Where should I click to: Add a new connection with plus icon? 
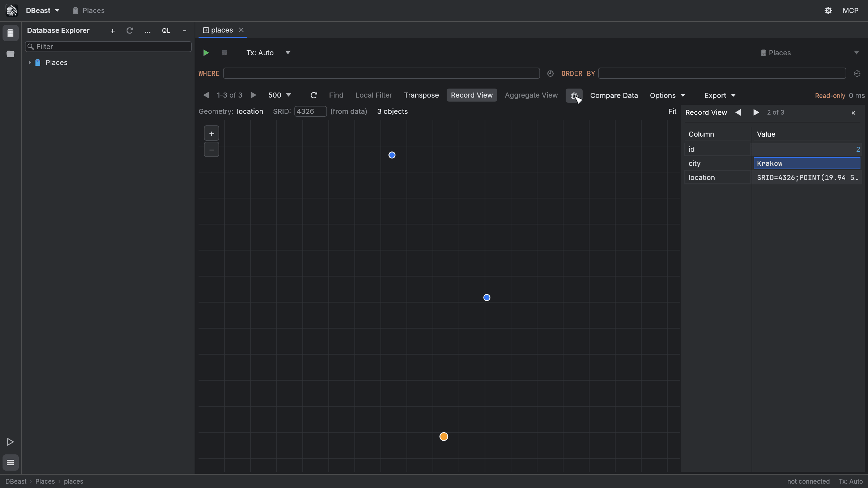tap(112, 31)
